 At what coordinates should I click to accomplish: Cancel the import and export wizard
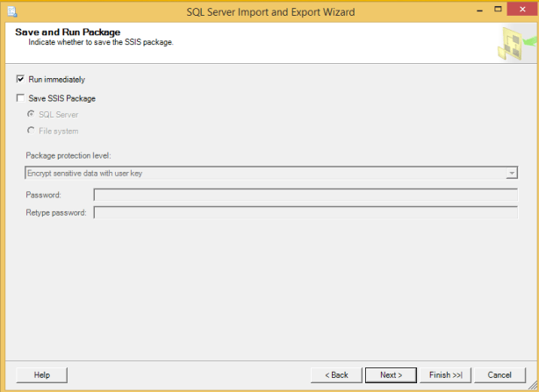[499, 375]
